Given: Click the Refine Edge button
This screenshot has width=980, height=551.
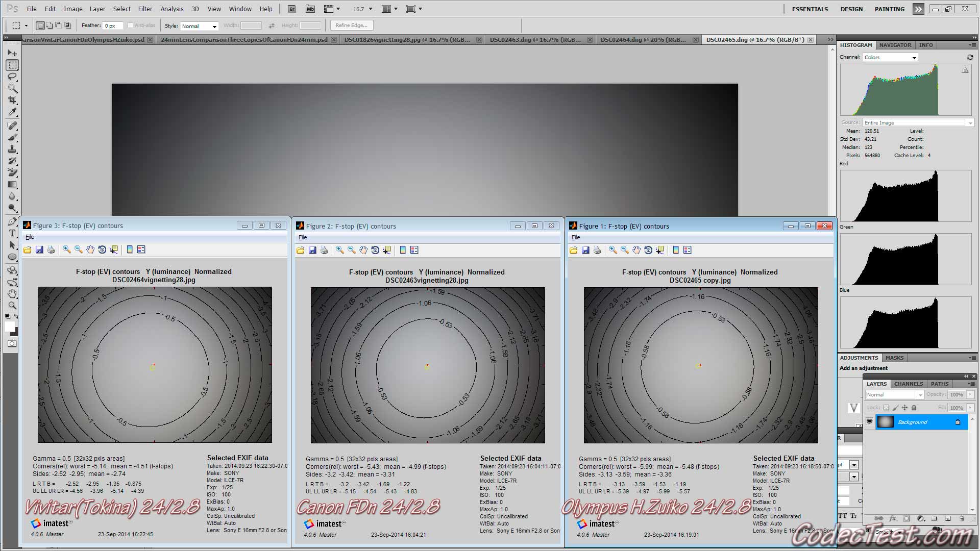Looking at the screenshot, I should click(x=351, y=26).
